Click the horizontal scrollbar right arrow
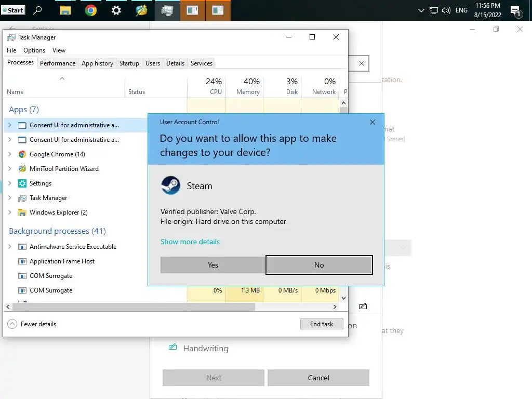Image resolution: width=532 pixels, height=399 pixels. [x=335, y=307]
